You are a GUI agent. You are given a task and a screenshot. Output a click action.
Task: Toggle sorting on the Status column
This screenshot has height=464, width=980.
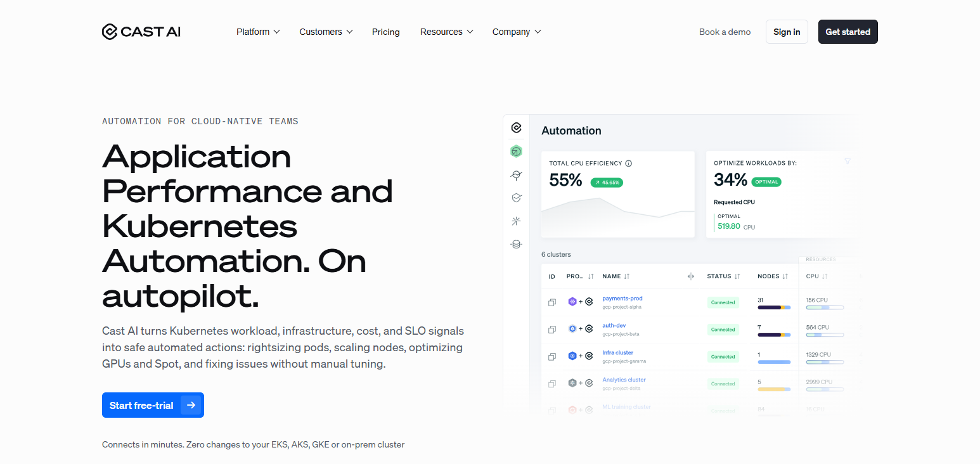[x=737, y=276]
